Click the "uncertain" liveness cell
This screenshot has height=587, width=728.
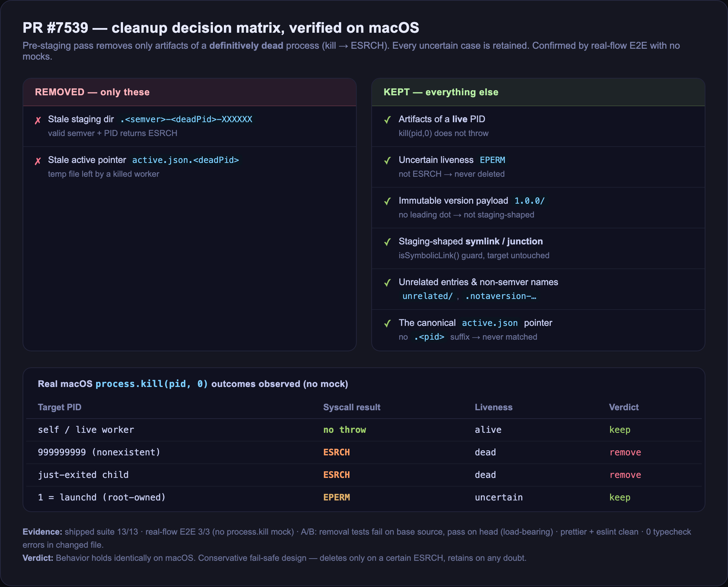pyautogui.click(x=499, y=498)
